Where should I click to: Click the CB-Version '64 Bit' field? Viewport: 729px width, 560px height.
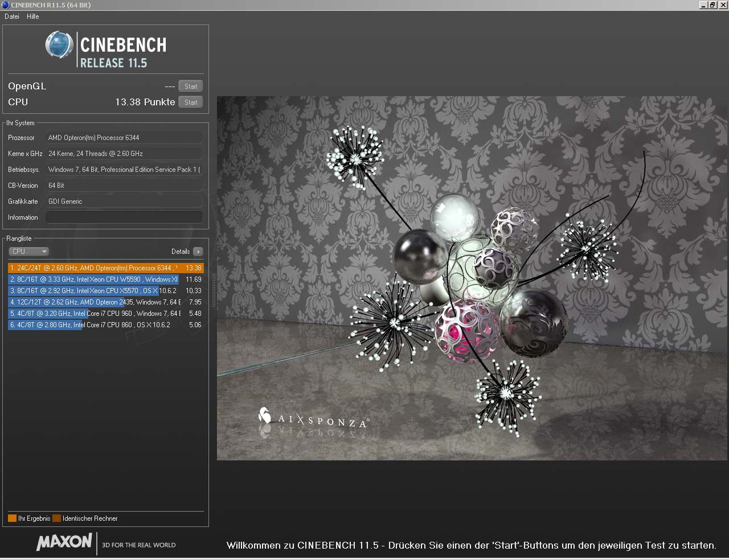click(124, 186)
